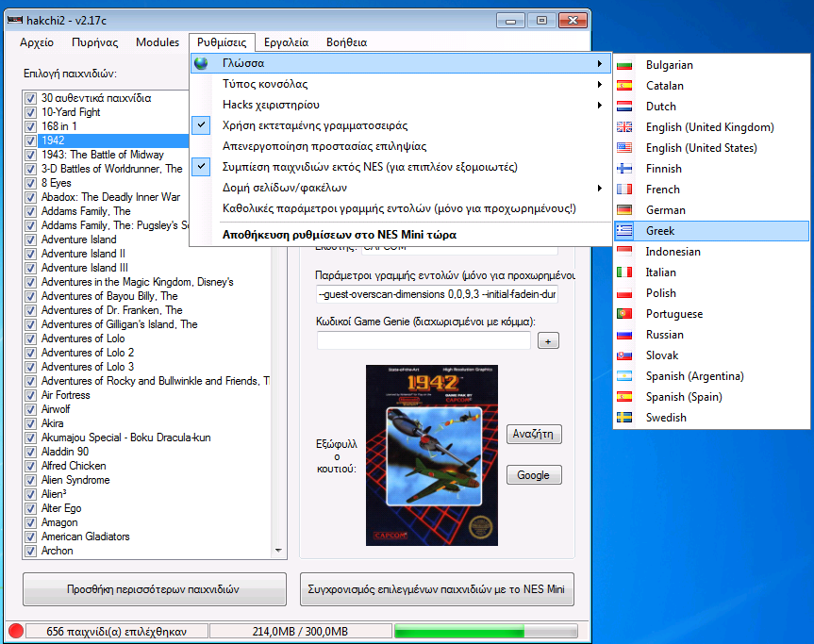Click the Google cover search button
The width and height of the screenshot is (814, 644).
click(534, 475)
